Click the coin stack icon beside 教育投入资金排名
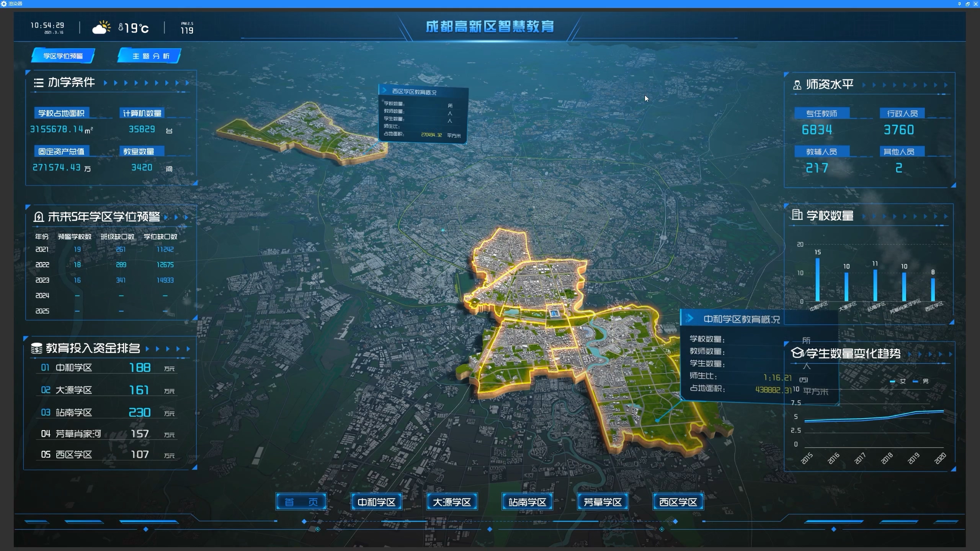Viewport: 980px width, 551px height. pyautogui.click(x=36, y=348)
